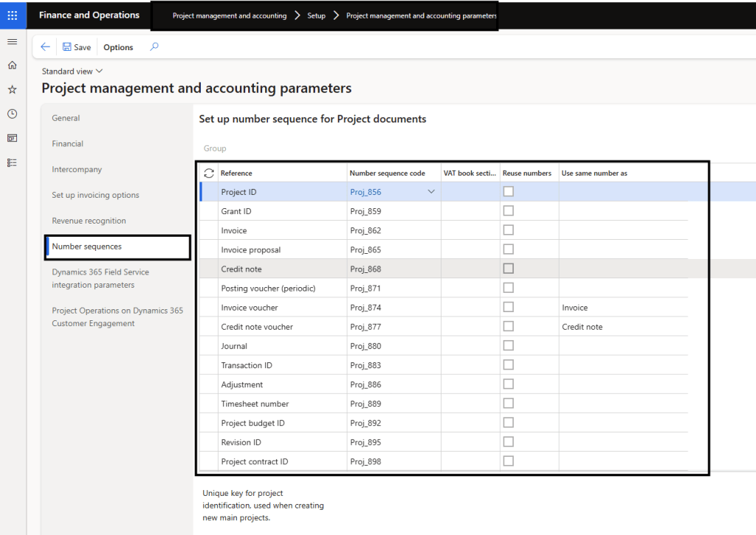
Task: Click the back arrow icon
Action: click(45, 47)
